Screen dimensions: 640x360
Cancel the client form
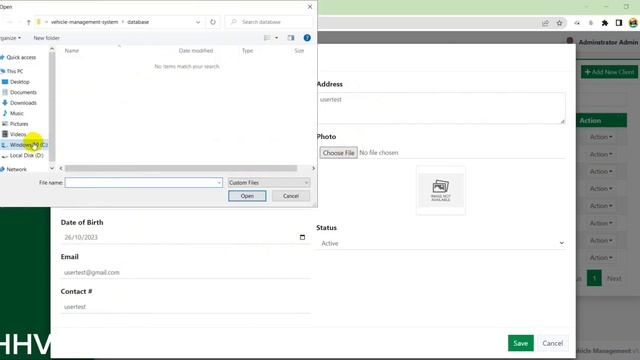point(552,343)
